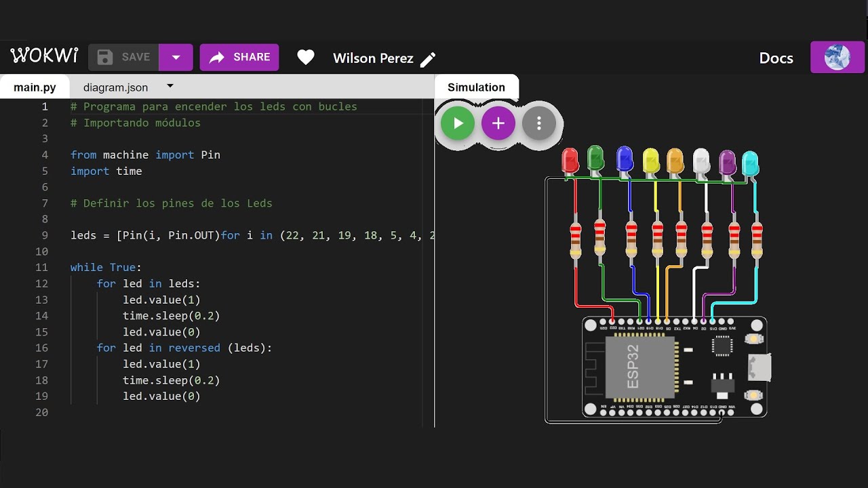
Task: Switch to the diagram.json tab
Action: tap(115, 87)
